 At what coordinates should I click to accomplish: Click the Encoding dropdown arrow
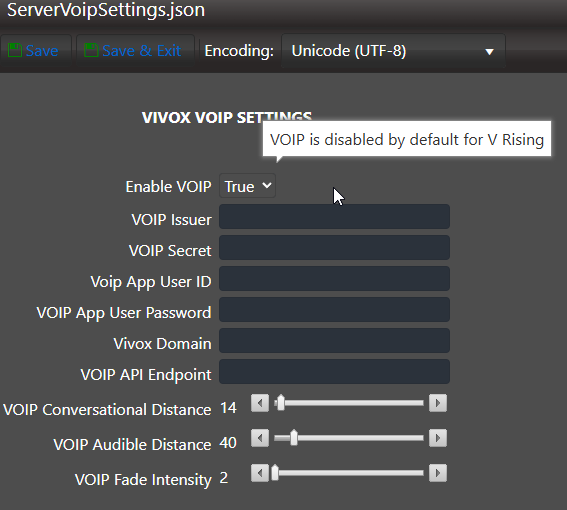[x=489, y=52]
